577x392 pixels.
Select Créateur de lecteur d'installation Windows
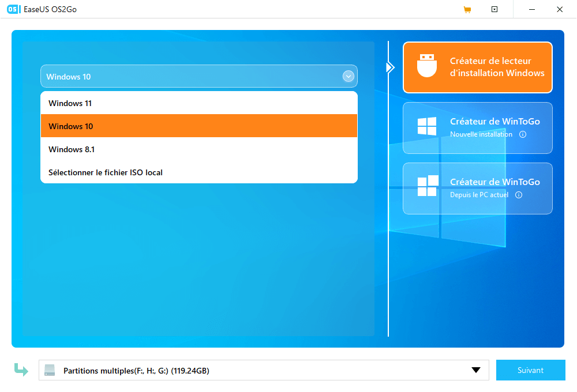click(478, 67)
